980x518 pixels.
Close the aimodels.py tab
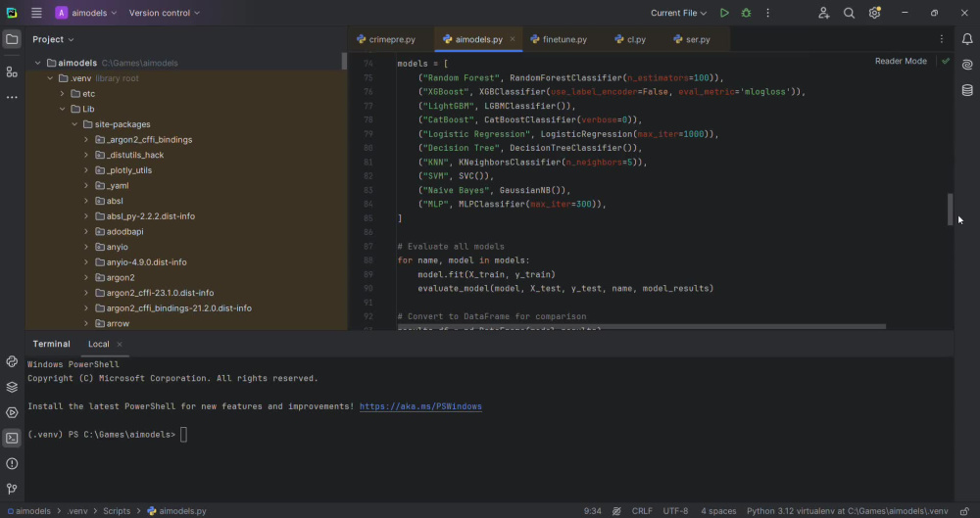click(x=513, y=39)
